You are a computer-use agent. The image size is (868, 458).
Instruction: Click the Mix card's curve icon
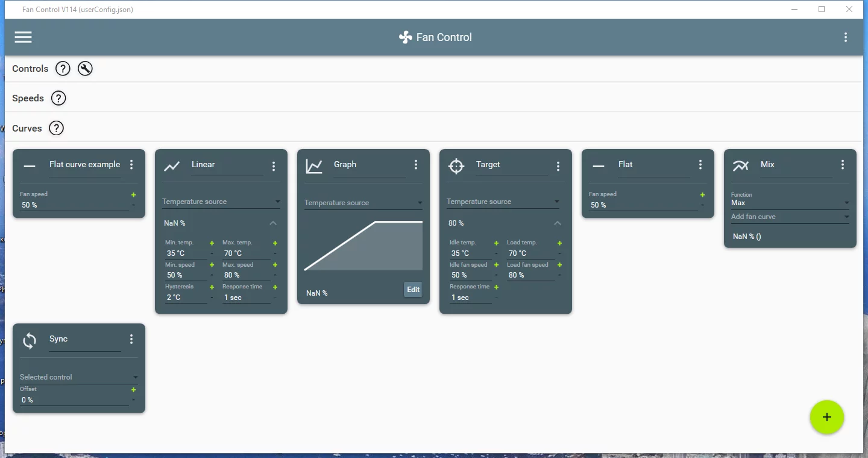point(741,165)
